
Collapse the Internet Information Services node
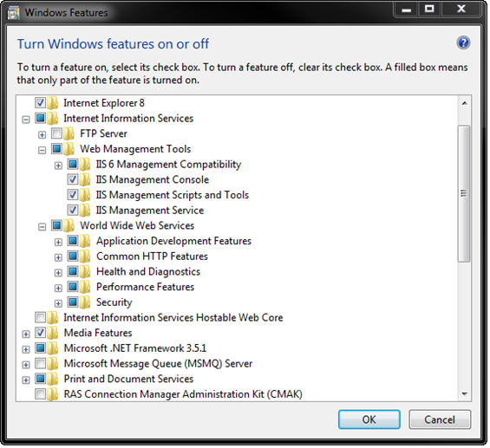click(x=26, y=120)
